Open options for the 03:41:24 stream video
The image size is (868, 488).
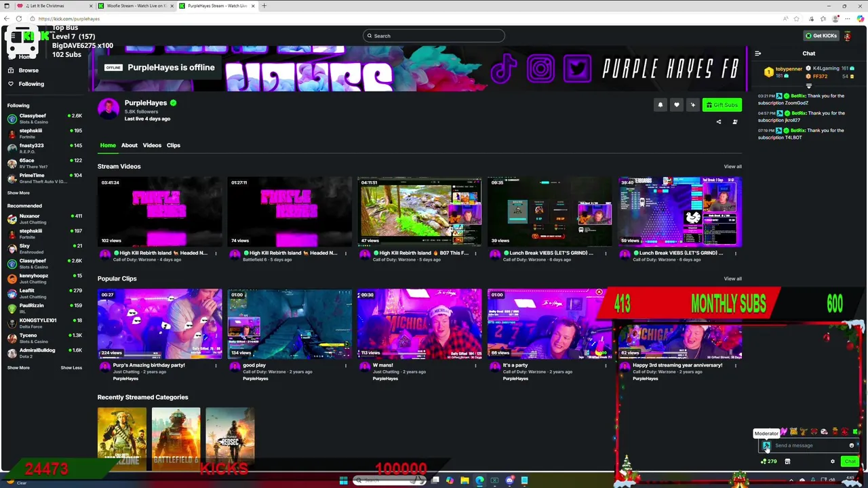coord(216,253)
